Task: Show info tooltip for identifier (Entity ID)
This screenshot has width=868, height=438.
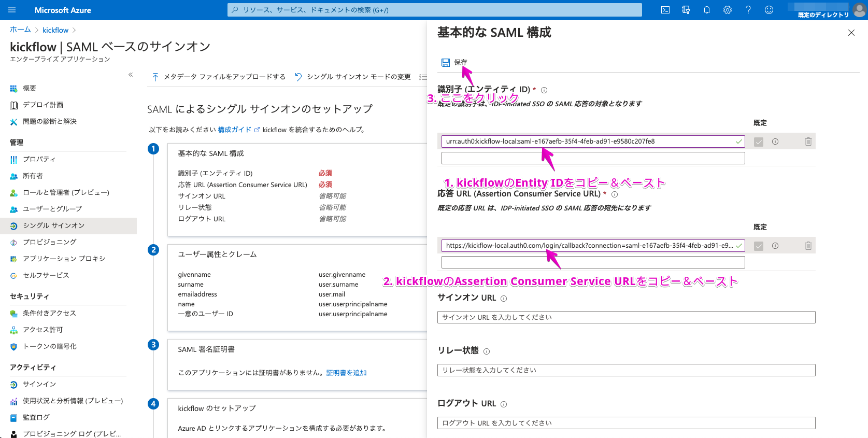Action: coord(544,90)
